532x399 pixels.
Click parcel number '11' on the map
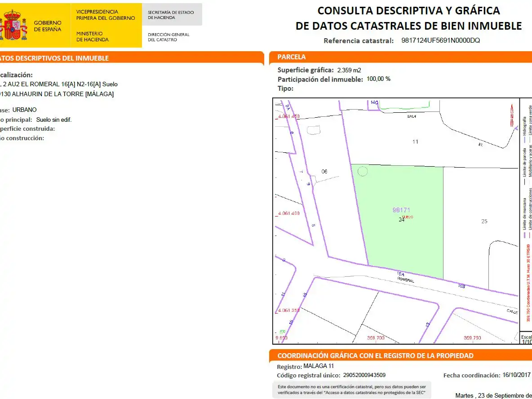(415, 142)
